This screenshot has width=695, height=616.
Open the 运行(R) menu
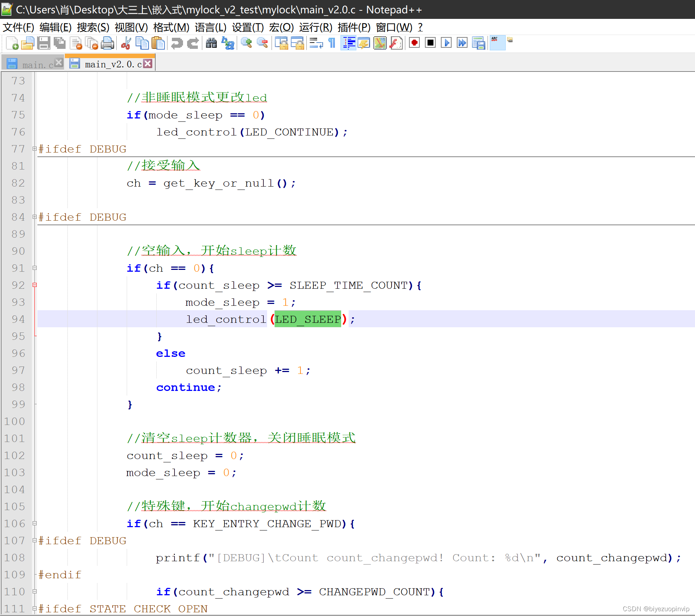click(316, 27)
